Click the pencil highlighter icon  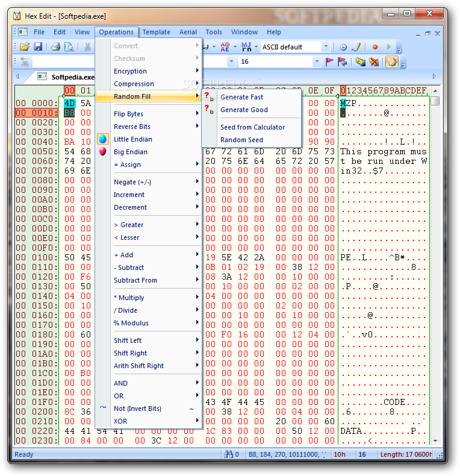click(356, 47)
